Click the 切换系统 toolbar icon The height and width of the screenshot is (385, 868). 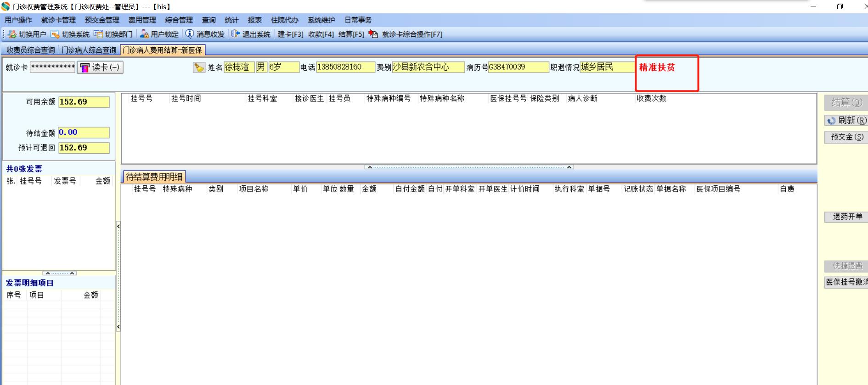55,34
